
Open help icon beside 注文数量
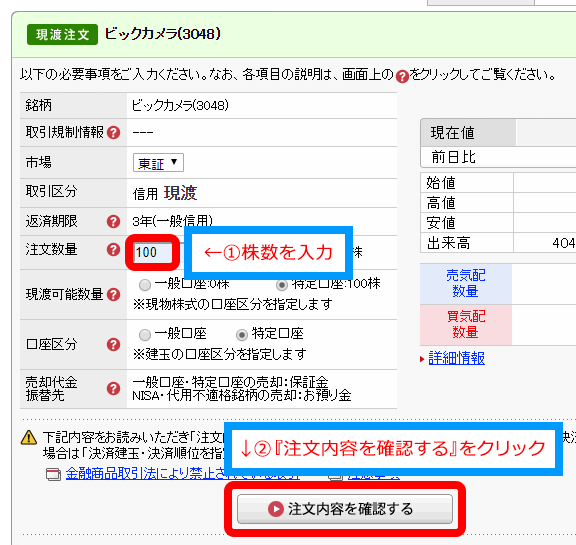pos(114,250)
